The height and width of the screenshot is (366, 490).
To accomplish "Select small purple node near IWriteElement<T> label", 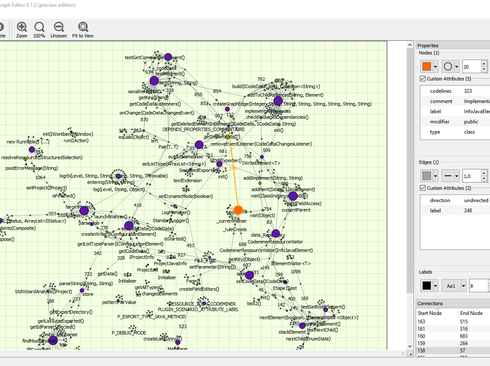I will pos(262,157).
